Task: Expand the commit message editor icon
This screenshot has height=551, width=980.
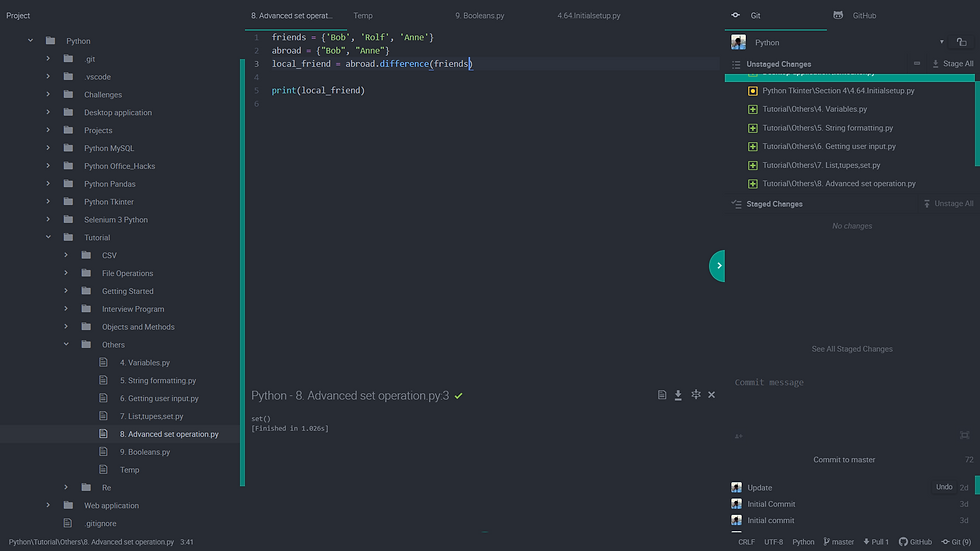Action: click(x=964, y=435)
